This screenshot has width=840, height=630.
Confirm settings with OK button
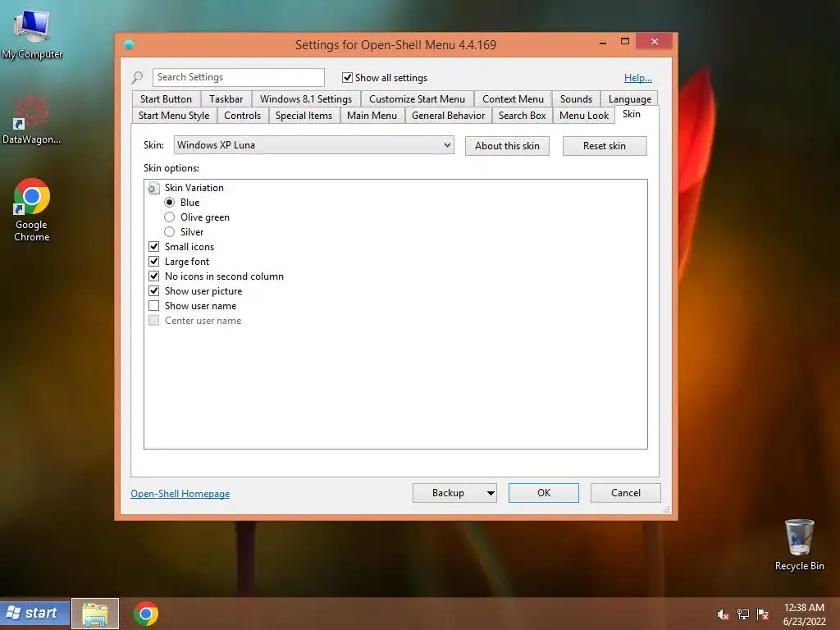[544, 493]
